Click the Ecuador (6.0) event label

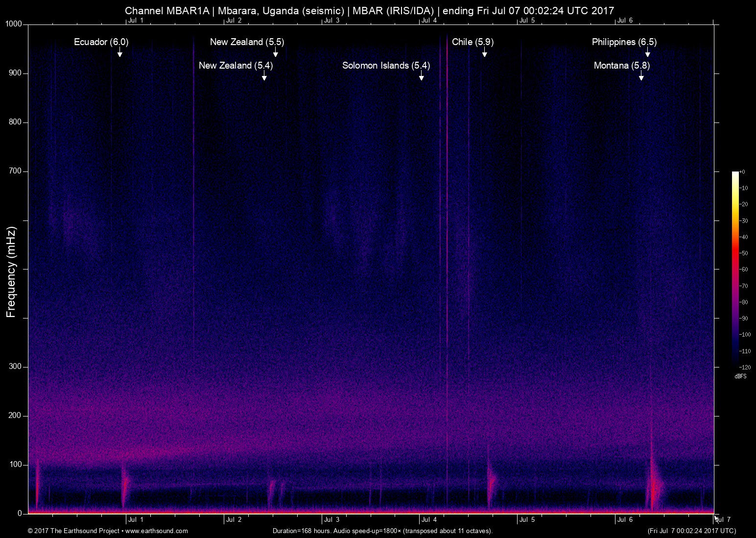[x=100, y=42]
